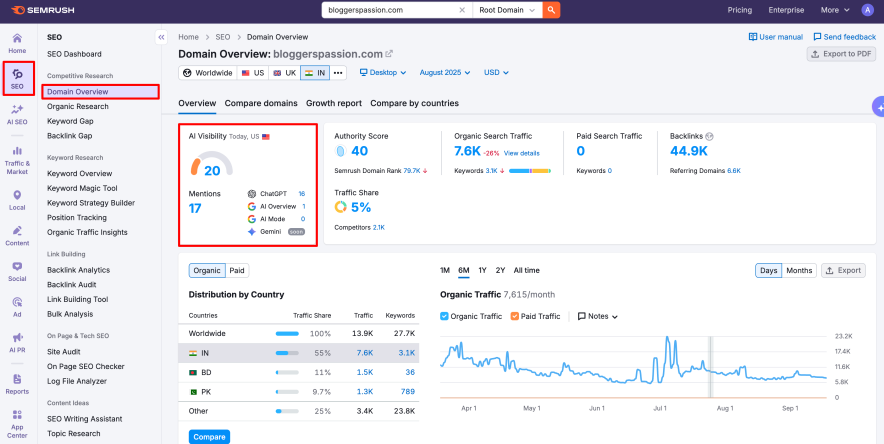
Task: Select the 1M time range
Action: pos(445,270)
